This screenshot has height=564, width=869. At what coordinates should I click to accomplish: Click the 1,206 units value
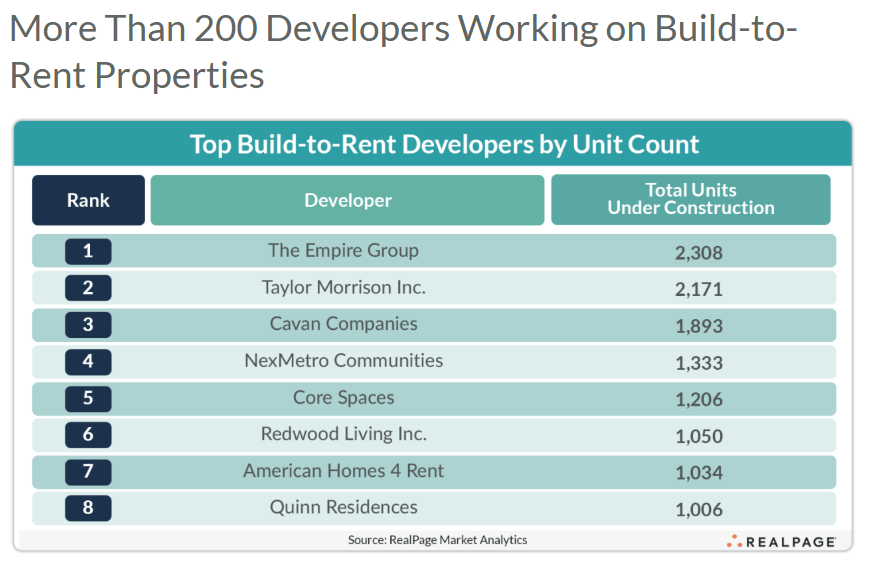tap(699, 400)
